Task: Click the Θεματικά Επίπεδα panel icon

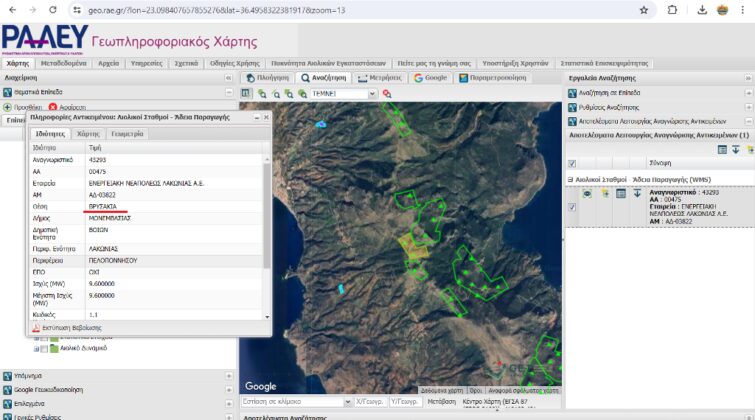Action: [7, 92]
